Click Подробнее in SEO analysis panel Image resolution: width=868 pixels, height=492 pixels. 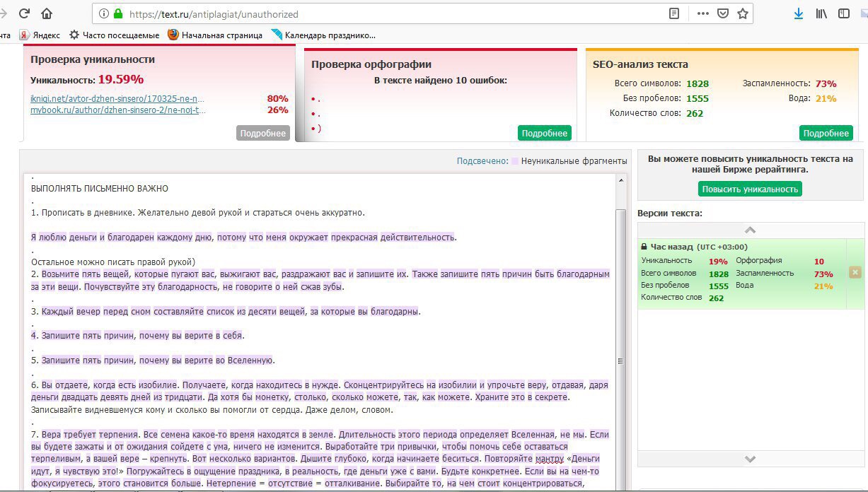(x=826, y=133)
